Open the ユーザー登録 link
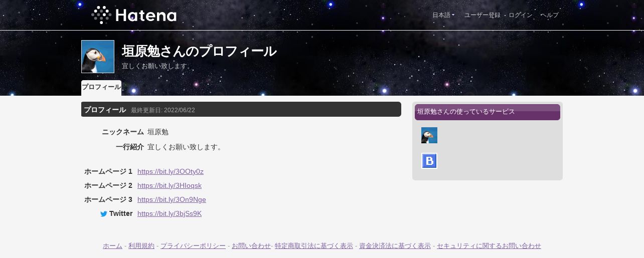 pos(482,15)
